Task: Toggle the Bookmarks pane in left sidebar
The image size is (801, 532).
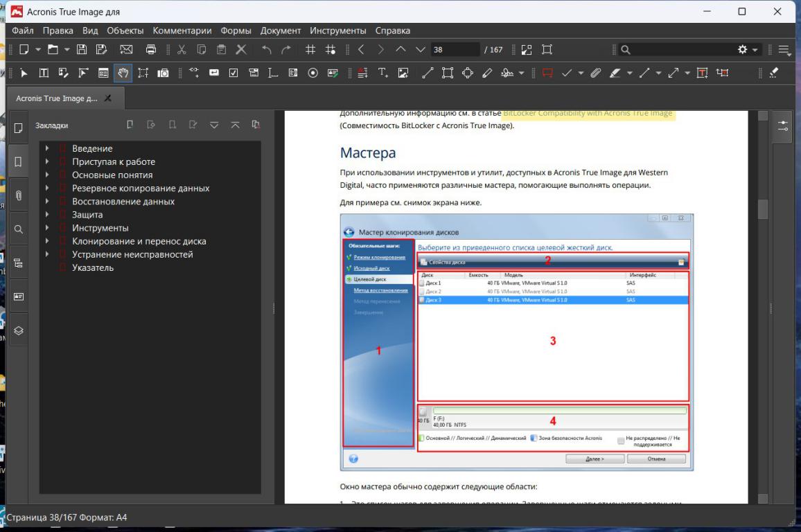Action: [x=18, y=162]
